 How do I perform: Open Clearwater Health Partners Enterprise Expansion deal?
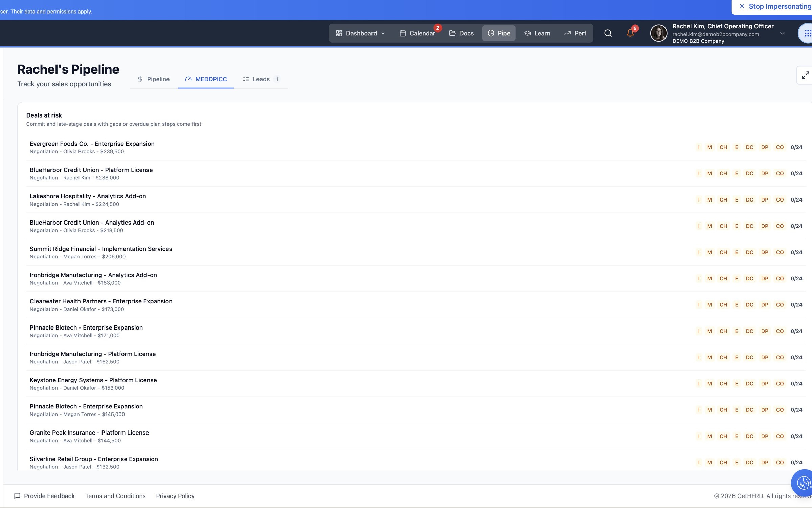tap(416, 305)
